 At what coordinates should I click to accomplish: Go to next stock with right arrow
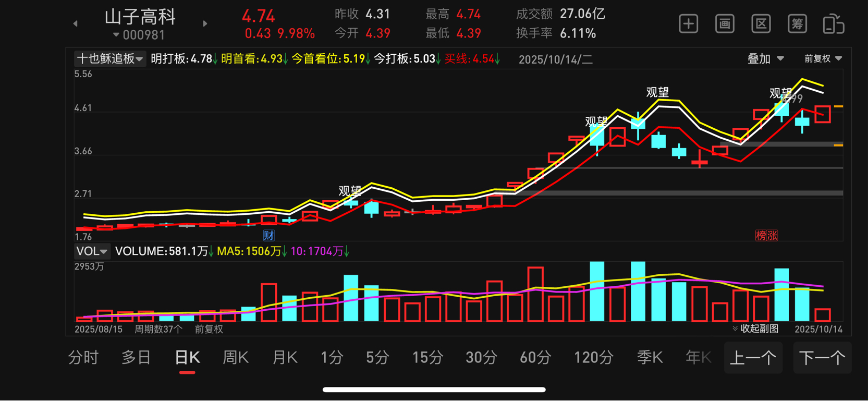[205, 23]
